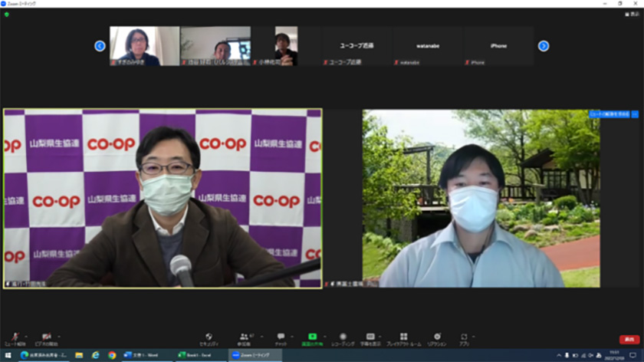Open the Chat panel

point(281,339)
